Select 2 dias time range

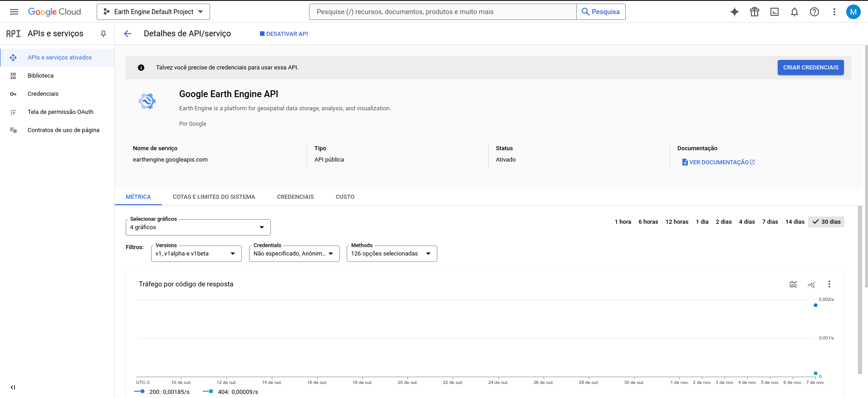pos(724,222)
